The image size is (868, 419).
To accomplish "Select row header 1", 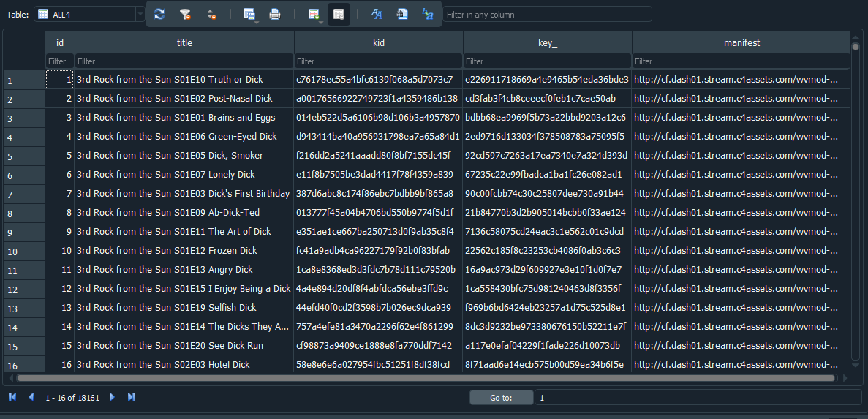I will pyautogui.click(x=25, y=81).
